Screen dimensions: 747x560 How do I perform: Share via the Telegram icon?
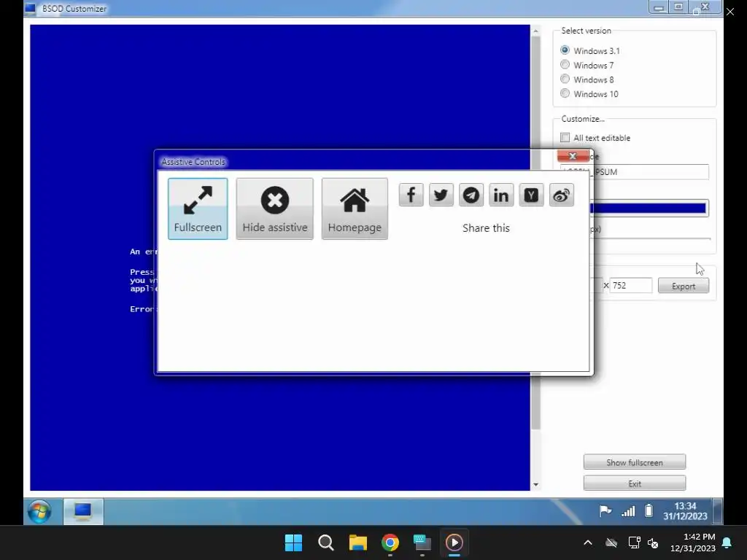point(471,195)
